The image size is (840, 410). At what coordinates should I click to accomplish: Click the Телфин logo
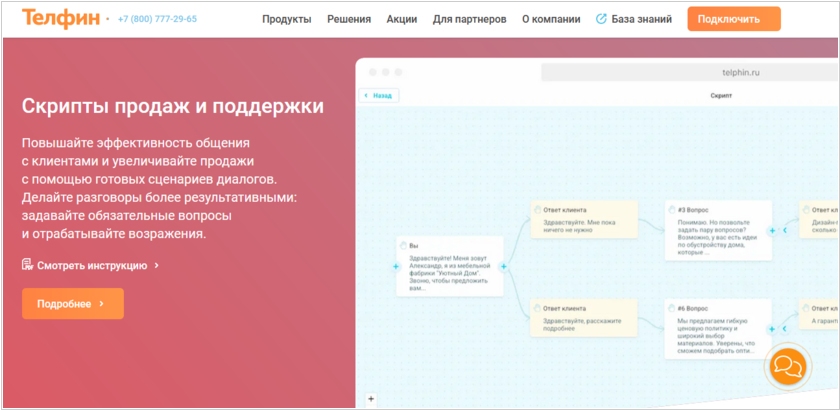pyautogui.click(x=61, y=18)
